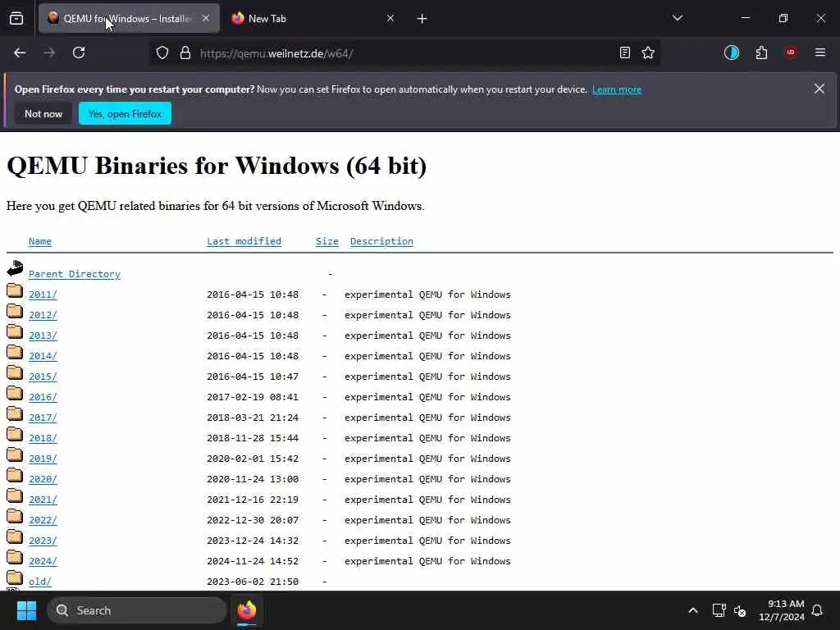The height and width of the screenshot is (630, 840).
Task: Click the taskbar Search box
Action: pyautogui.click(x=137, y=610)
